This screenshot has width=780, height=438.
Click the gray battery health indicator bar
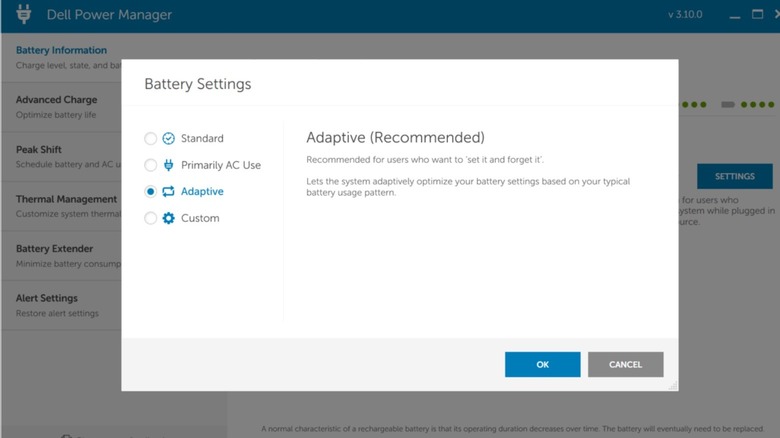point(728,105)
